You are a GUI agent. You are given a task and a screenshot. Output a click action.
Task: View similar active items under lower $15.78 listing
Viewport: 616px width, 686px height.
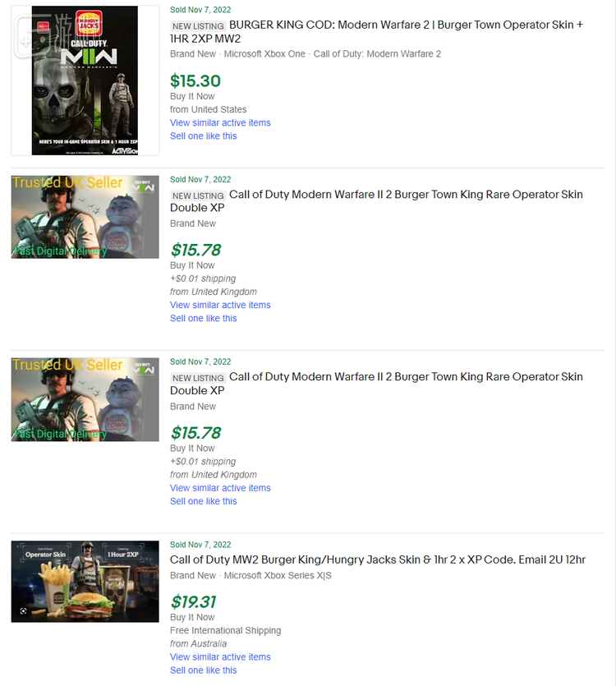point(220,488)
